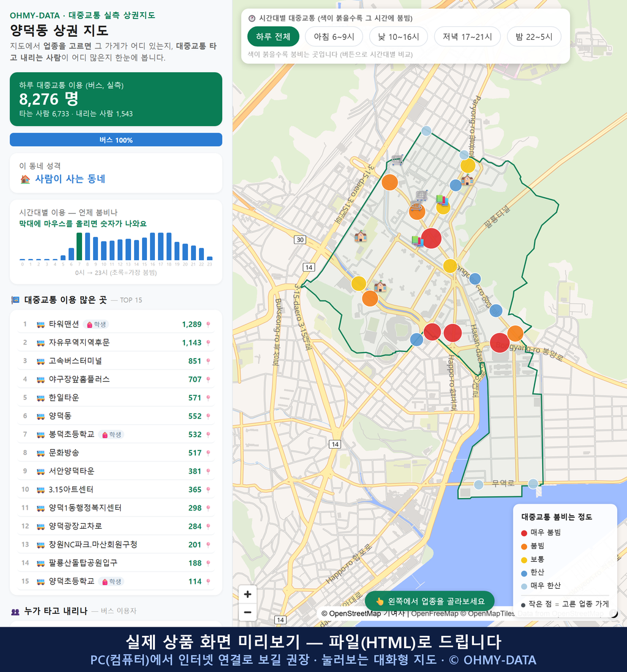This screenshot has width=627, height=672.
Task: Click the 8,276 명 daily ridership figure
Action: pos(48,99)
